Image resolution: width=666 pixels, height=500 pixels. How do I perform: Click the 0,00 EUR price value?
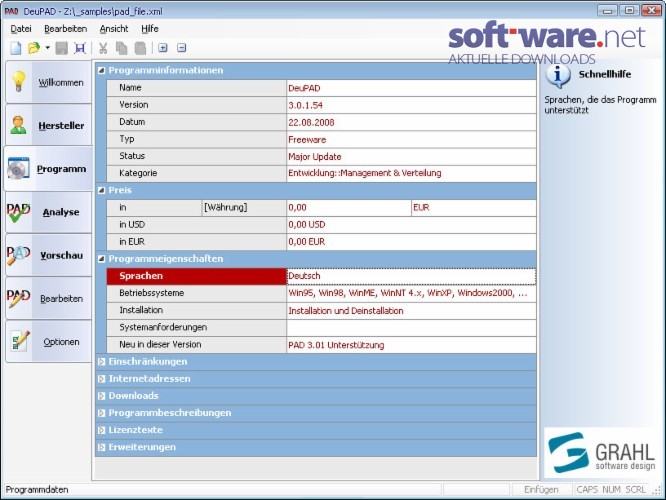click(411, 242)
